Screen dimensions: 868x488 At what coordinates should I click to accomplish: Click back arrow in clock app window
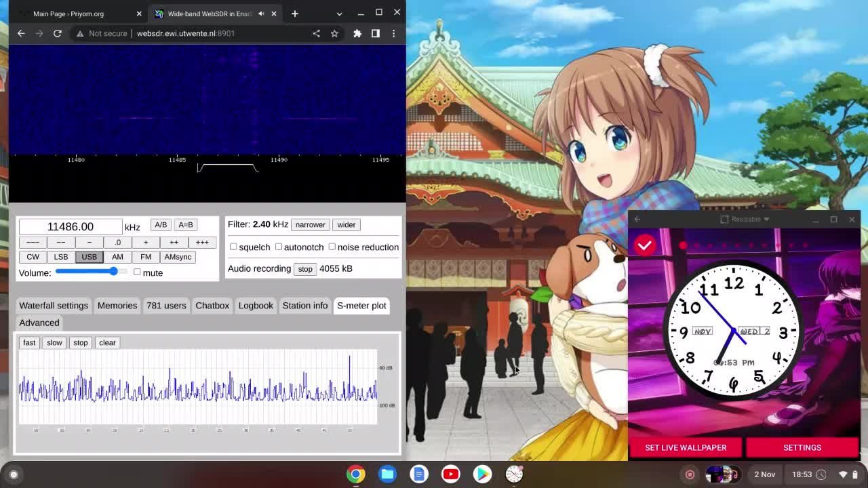637,219
